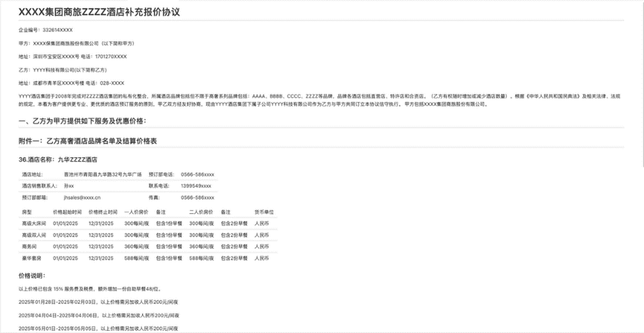Click the contact phone number 1399549xxxx
The width and height of the screenshot is (644, 333).
point(196,186)
